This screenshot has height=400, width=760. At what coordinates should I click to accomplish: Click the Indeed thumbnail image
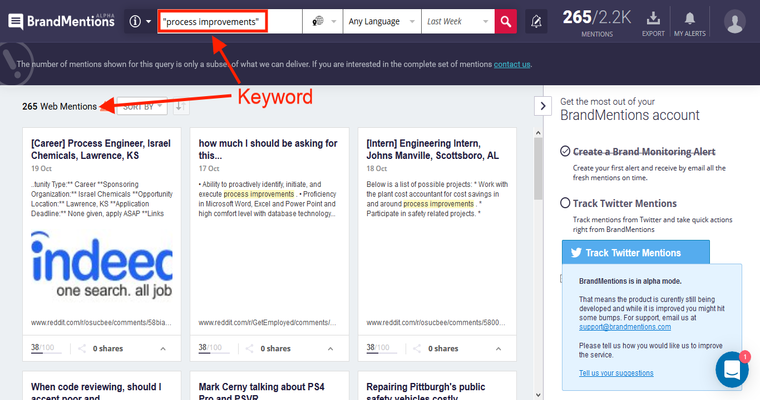(x=102, y=265)
